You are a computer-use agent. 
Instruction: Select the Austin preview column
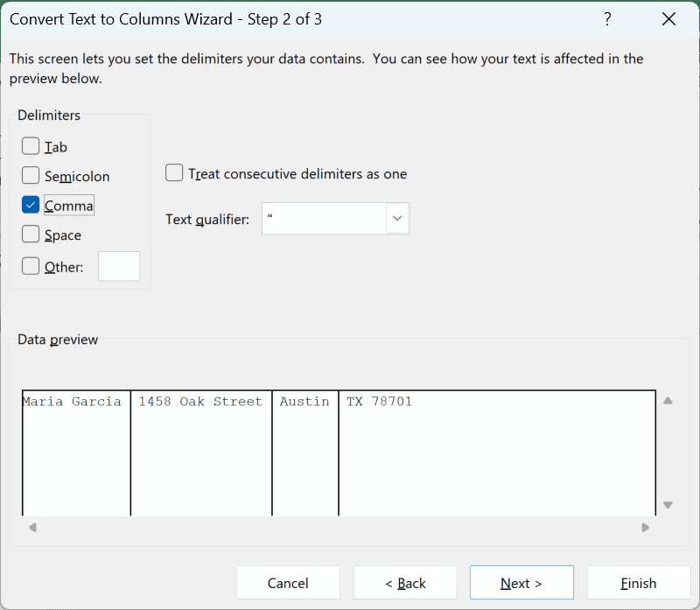(x=305, y=453)
